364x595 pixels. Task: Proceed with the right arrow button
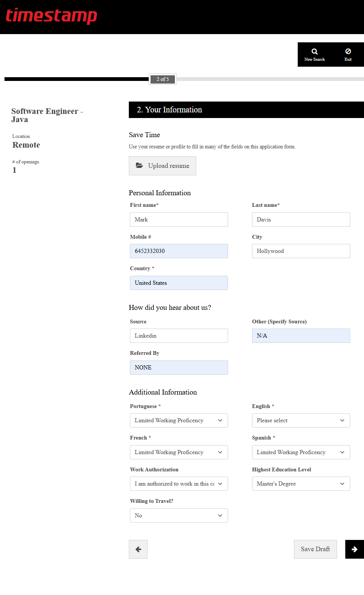click(354, 549)
